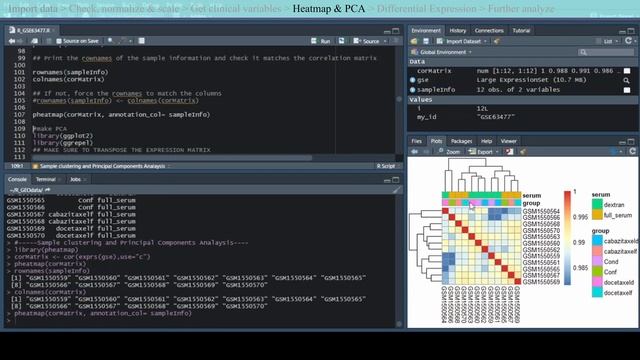Select the Plots tab
This screenshot has height=360, width=640.
[436, 141]
